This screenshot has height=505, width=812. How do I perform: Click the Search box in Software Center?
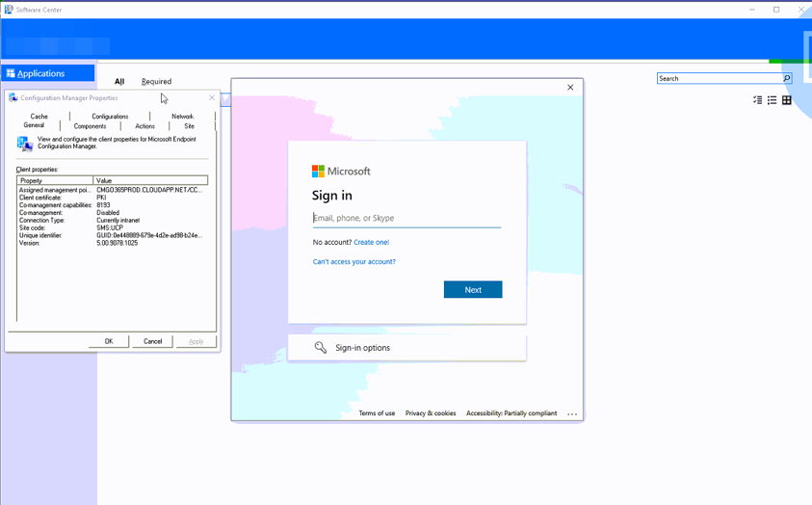[720, 78]
